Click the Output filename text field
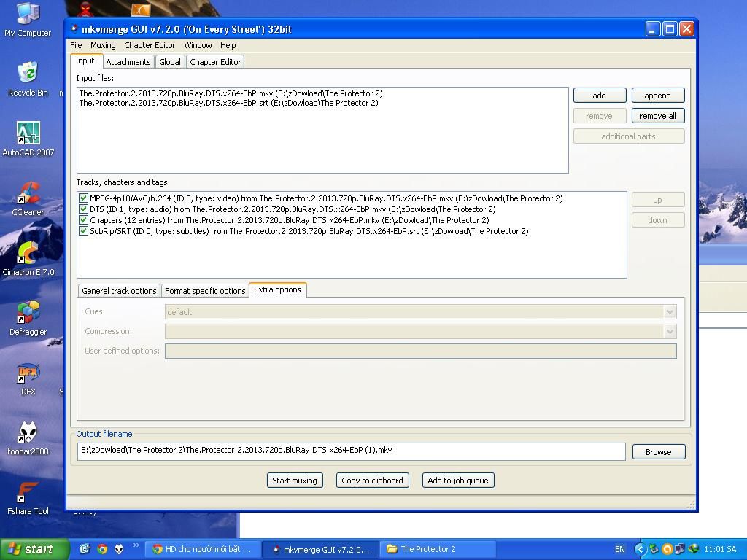Viewport: 747px width, 560px height. tap(351, 451)
